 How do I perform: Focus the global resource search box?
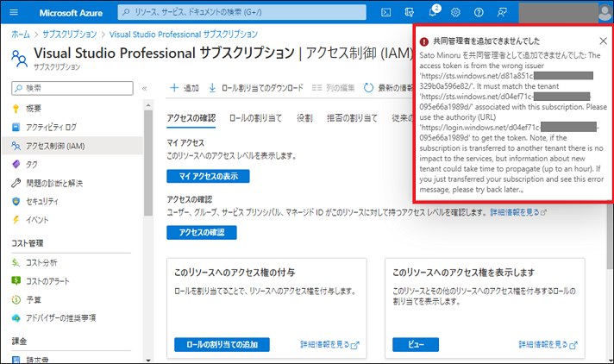(242, 12)
